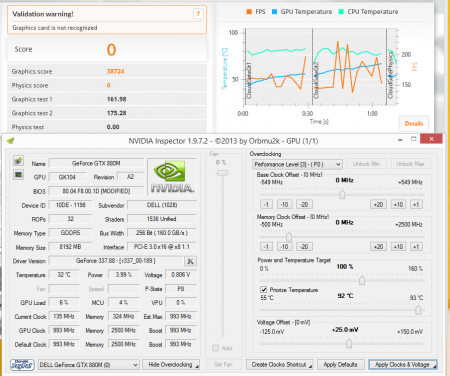The width and height of the screenshot is (450, 376).
Task: Click the Voltage Offset slider thumb
Action: tap(349, 343)
